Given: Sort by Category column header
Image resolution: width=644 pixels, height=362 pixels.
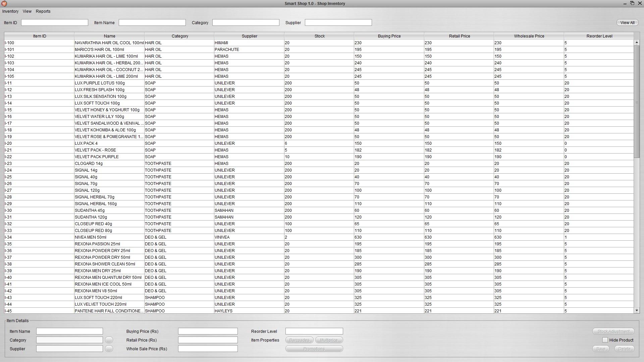Looking at the screenshot, I should [179, 36].
